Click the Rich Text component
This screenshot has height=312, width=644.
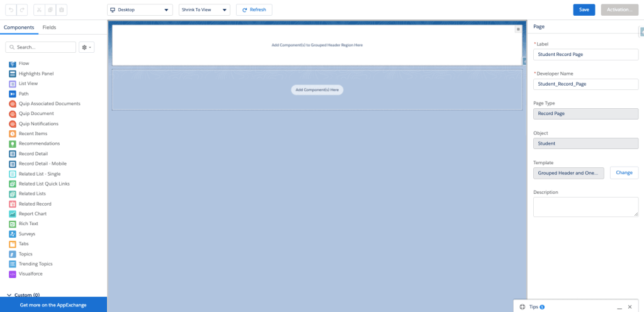(28, 224)
